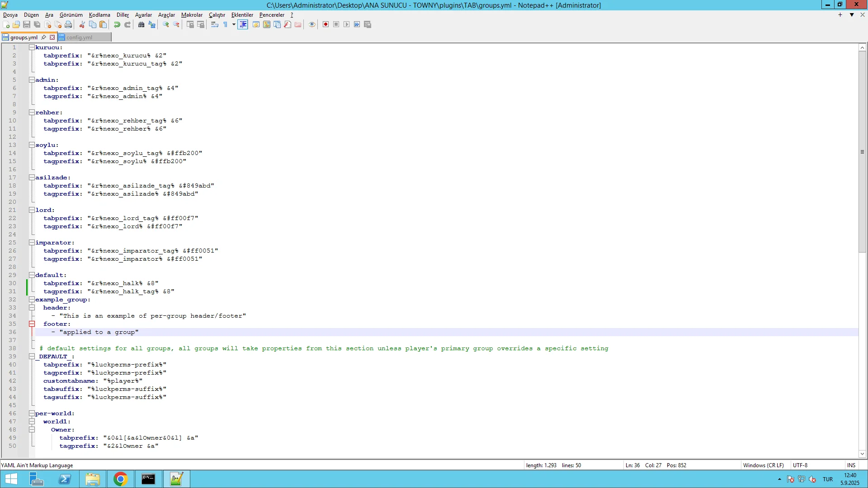Stop macro recording toolbar icon
The image size is (868, 488).
336,24
